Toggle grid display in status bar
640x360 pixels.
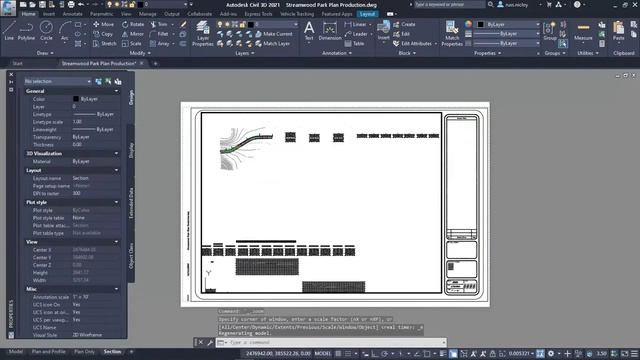338,353
